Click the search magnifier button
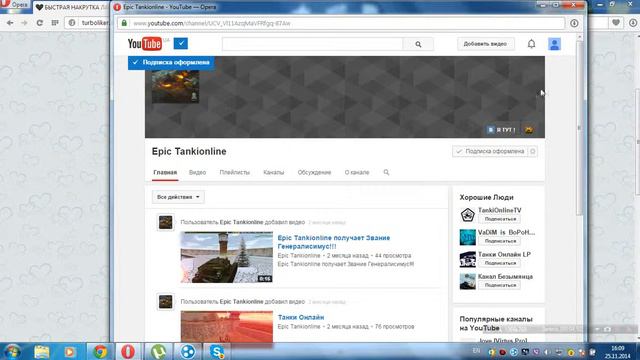 point(418,44)
